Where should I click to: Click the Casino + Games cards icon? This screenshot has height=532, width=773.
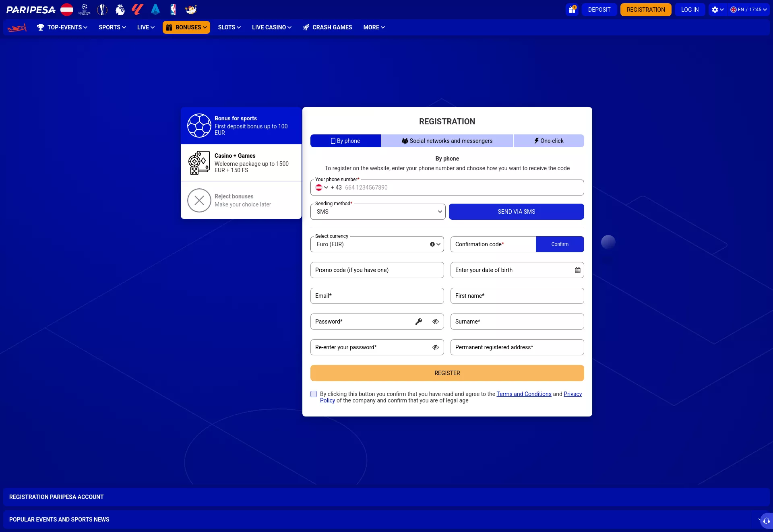[199, 163]
